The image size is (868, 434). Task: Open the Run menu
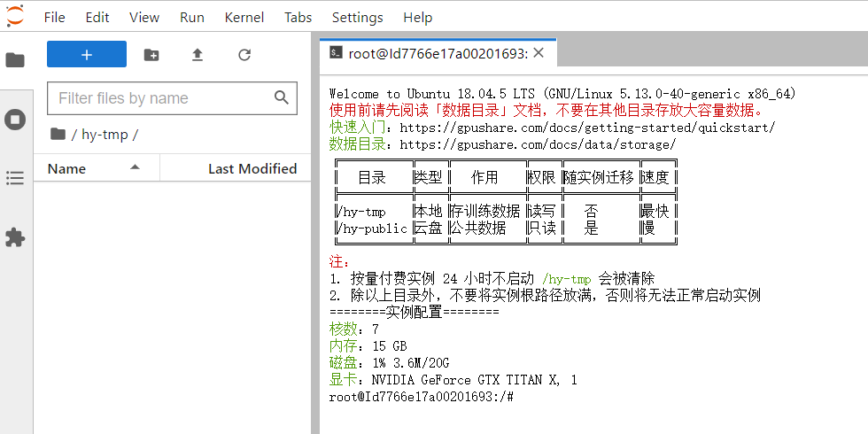click(x=192, y=17)
